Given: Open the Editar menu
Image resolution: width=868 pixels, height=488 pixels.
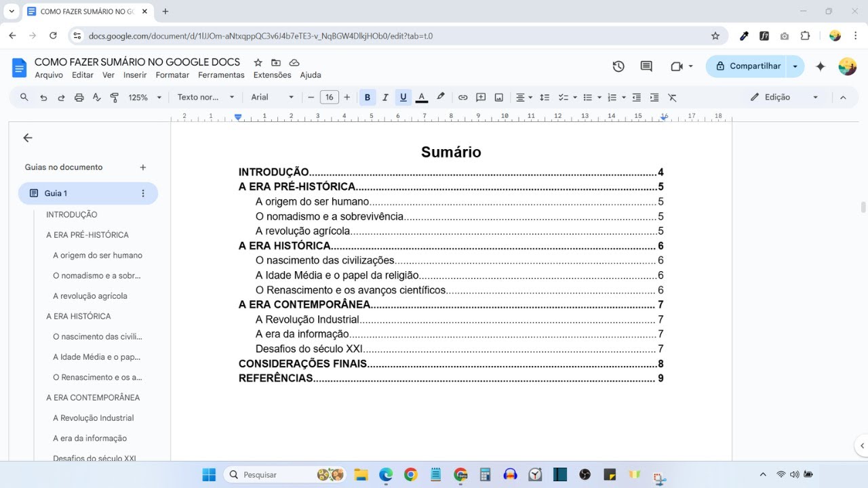Looking at the screenshot, I should (x=83, y=75).
